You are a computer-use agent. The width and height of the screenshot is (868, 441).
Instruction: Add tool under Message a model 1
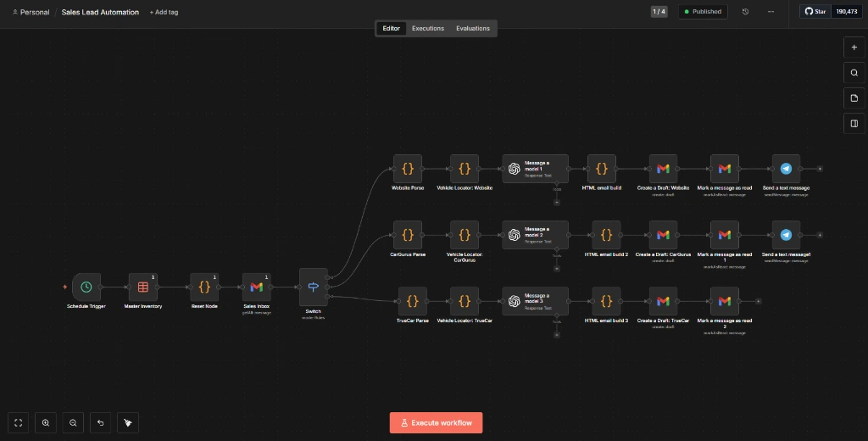(x=557, y=202)
